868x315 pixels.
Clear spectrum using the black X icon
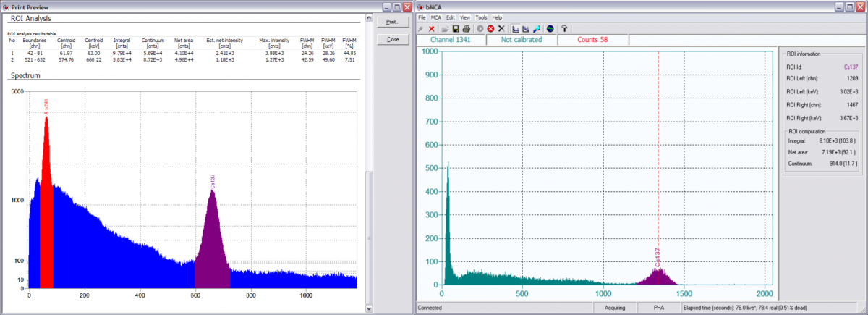point(501,28)
